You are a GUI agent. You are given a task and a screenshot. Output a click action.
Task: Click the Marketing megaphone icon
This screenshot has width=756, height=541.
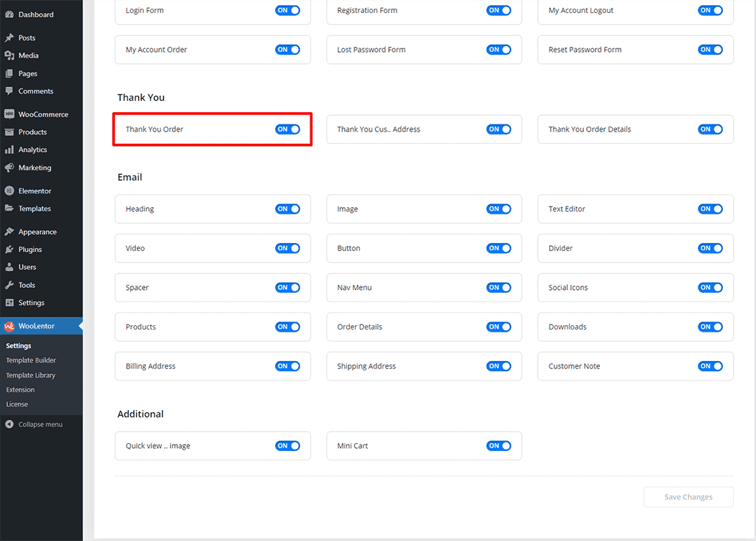pos(9,168)
